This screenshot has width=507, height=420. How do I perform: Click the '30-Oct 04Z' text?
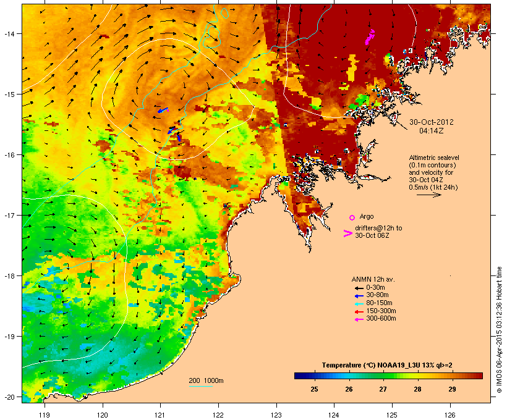(x=426, y=180)
